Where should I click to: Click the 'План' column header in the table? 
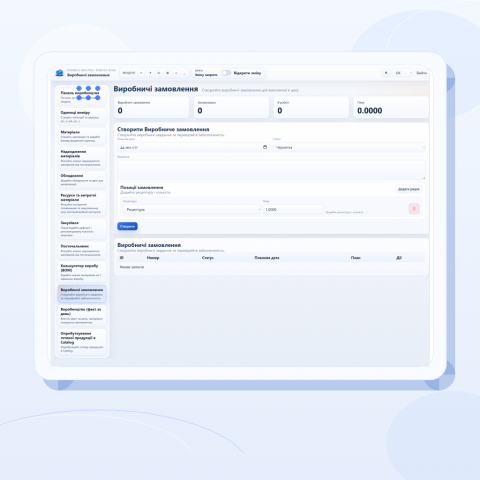355,258
